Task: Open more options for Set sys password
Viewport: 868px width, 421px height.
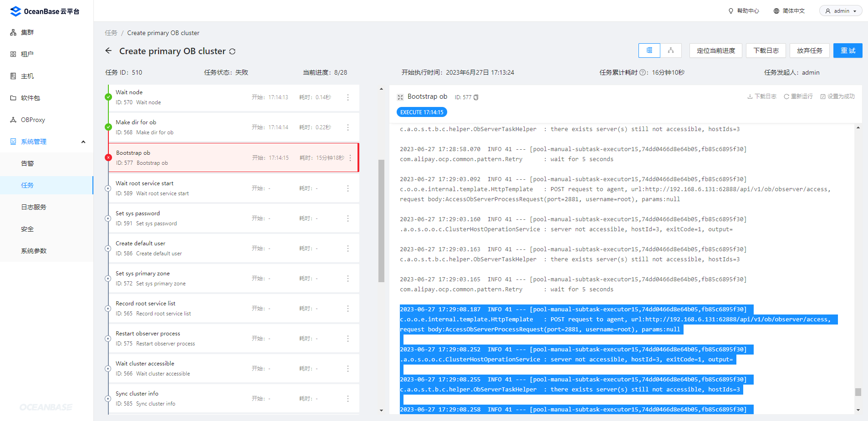Action: click(348, 218)
